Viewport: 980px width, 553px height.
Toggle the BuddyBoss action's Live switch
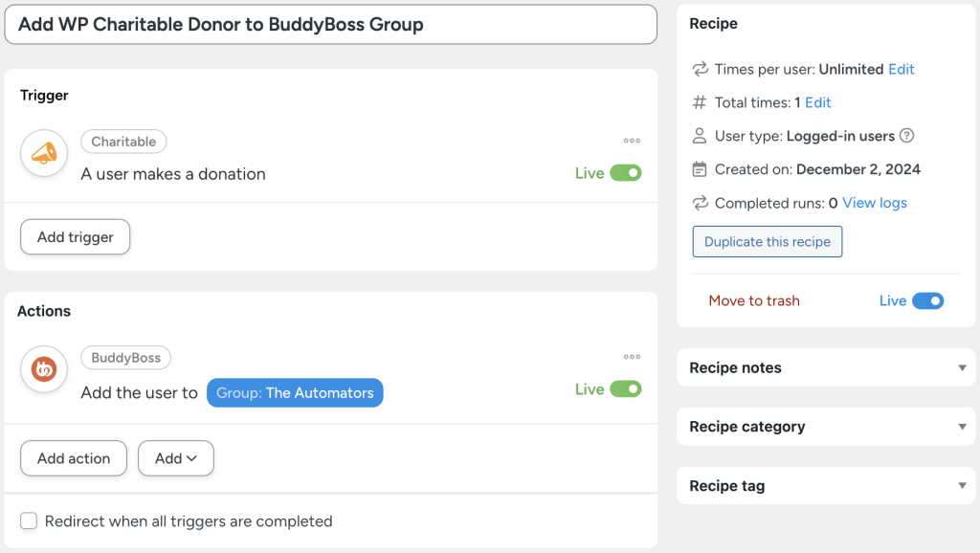(627, 389)
